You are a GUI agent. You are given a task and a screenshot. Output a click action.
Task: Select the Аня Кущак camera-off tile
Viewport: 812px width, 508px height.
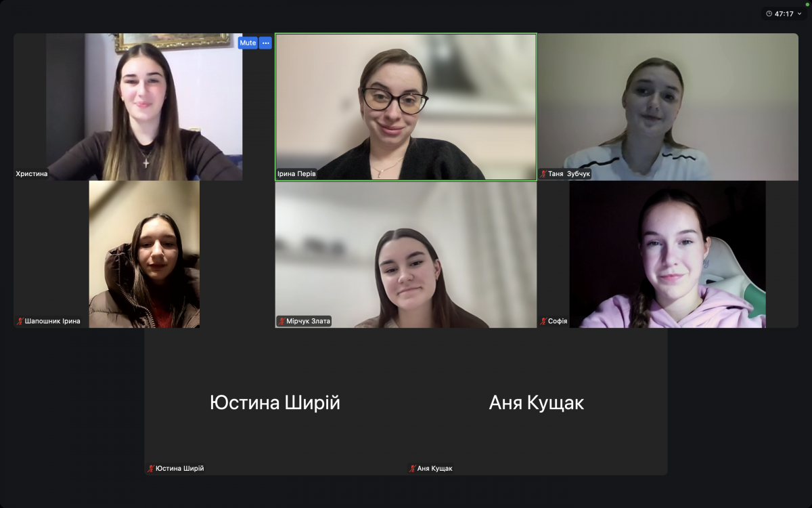(537, 402)
